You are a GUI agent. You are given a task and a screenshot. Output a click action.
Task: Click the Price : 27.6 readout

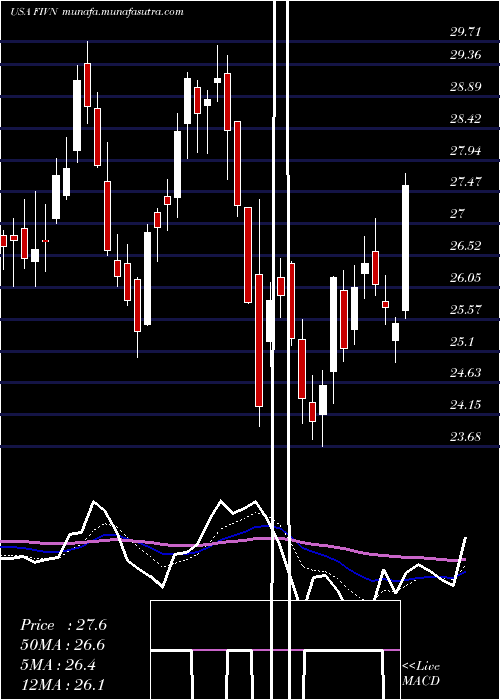click(63, 625)
